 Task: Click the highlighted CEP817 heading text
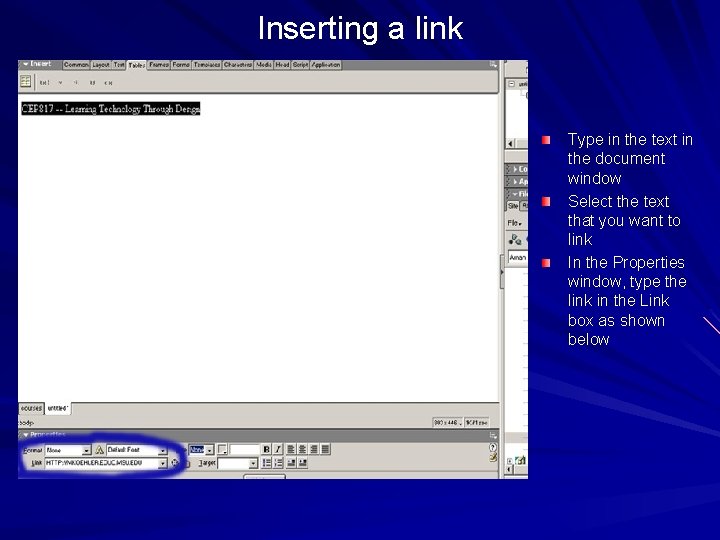(x=111, y=109)
